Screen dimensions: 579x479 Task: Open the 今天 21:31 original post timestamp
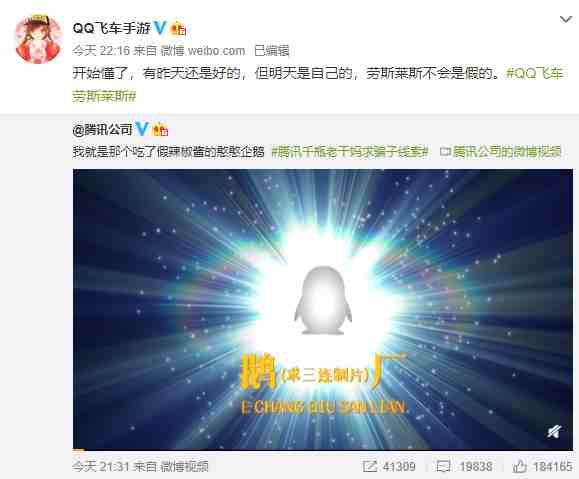pos(101,466)
